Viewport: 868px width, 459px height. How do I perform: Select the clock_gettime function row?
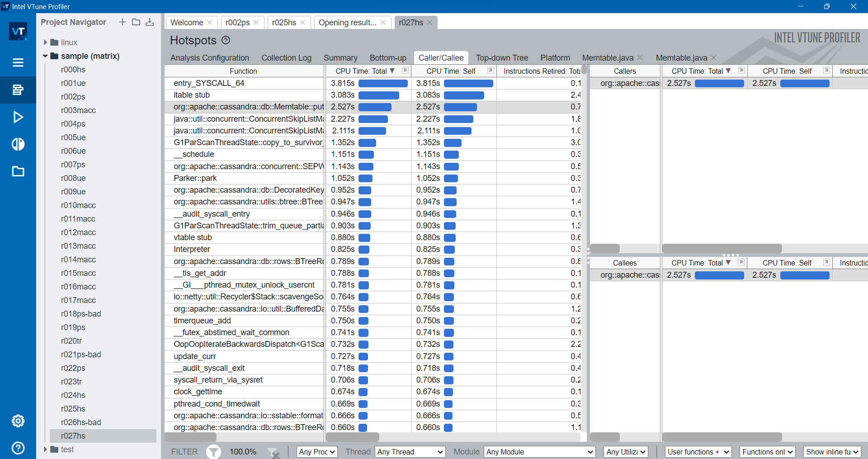pos(373,392)
